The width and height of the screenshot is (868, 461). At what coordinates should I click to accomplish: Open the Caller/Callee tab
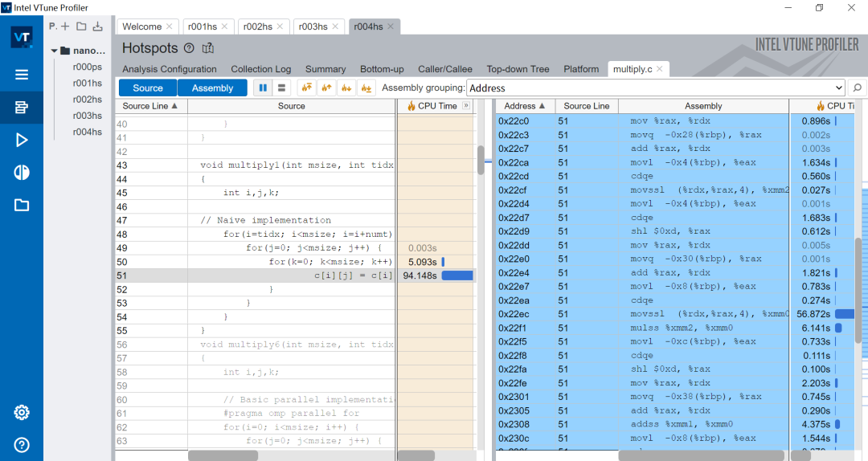click(x=445, y=69)
